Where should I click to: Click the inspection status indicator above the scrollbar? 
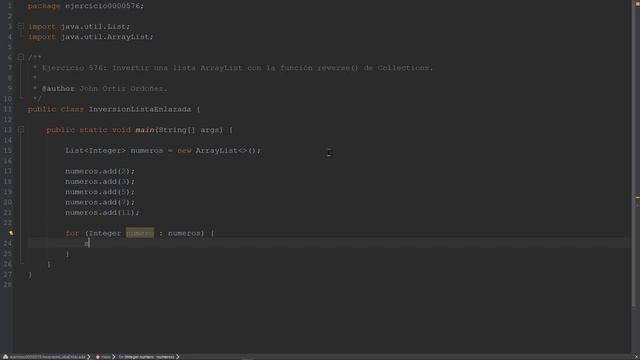637,3
